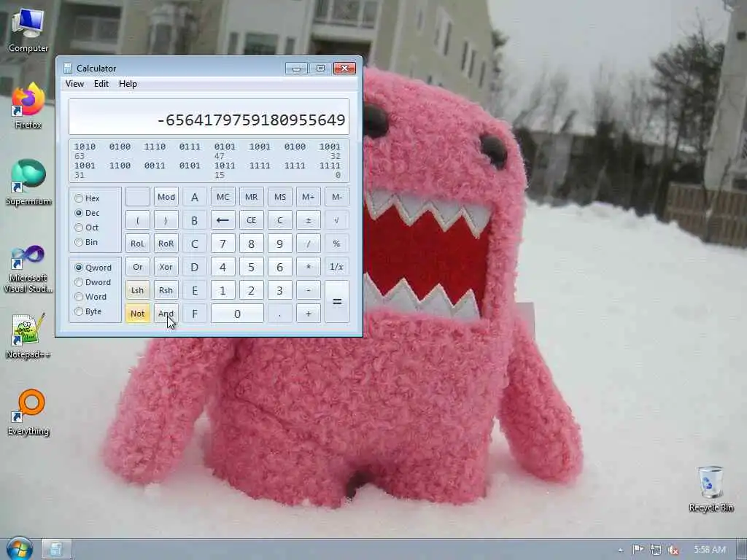Image resolution: width=747 pixels, height=560 pixels.
Task: Click the Calculator result display field
Action: click(x=209, y=117)
